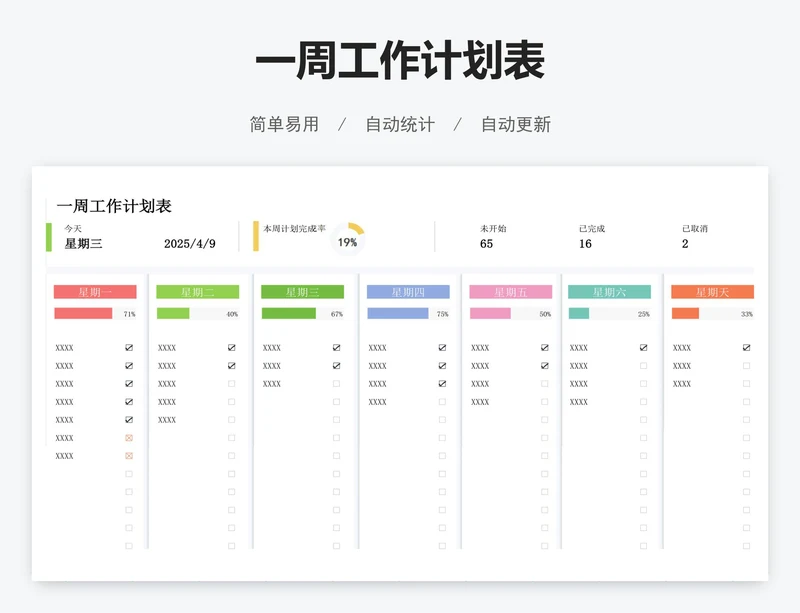Click the 33% orange progress bar
Viewport: 800px width, 613px height.
point(685,313)
